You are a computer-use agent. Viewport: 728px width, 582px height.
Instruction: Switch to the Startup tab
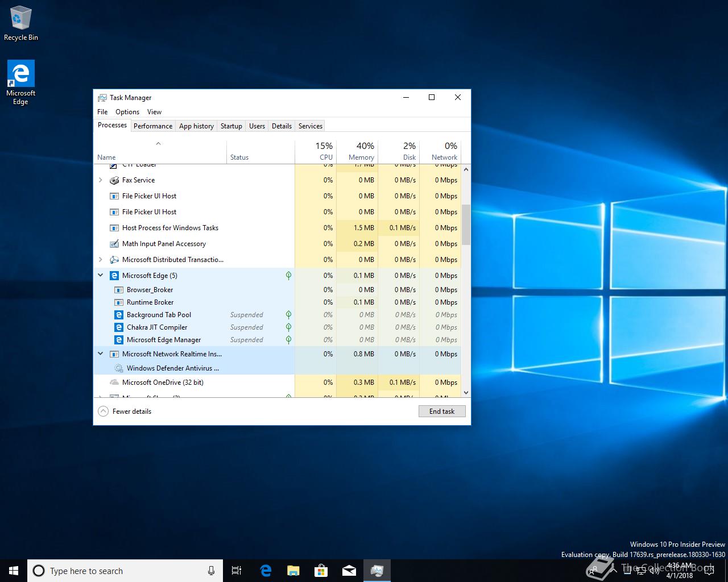231,126
